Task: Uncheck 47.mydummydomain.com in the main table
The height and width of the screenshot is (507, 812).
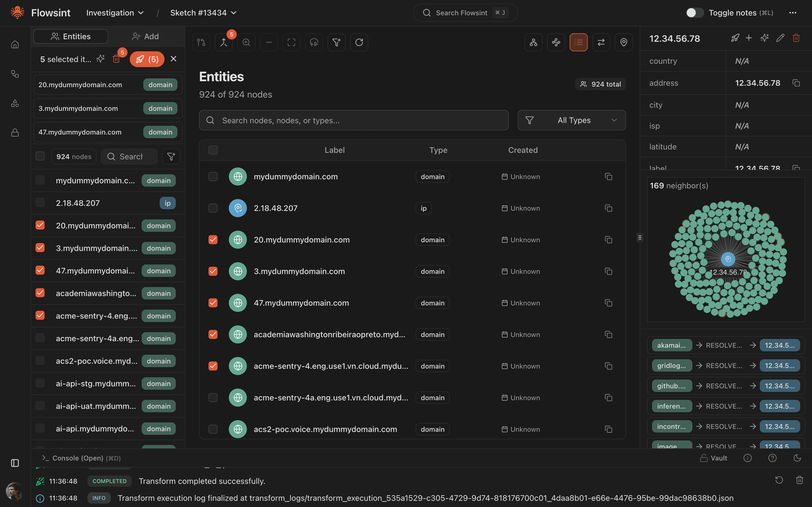Action: (x=213, y=303)
